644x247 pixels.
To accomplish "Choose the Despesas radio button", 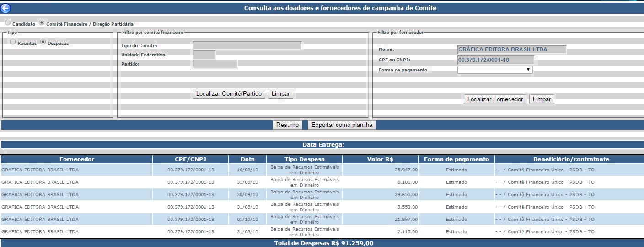I will click(x=43, y=42).
